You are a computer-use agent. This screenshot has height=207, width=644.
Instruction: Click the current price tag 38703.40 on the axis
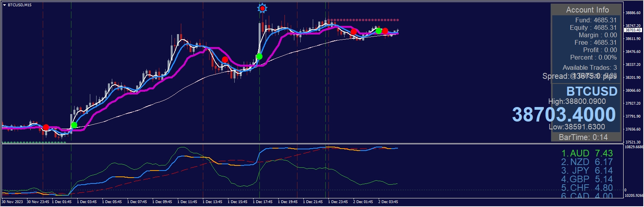point(633,30)
